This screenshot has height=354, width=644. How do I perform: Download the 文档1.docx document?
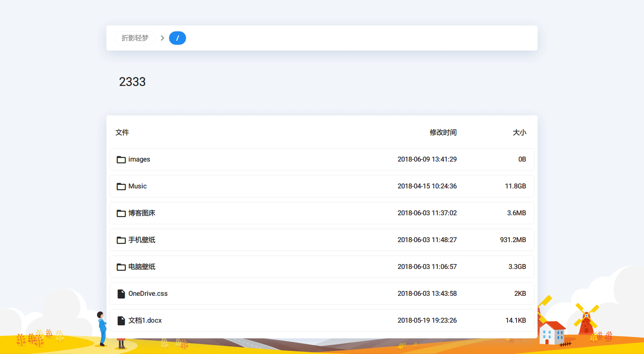[144, 320]
